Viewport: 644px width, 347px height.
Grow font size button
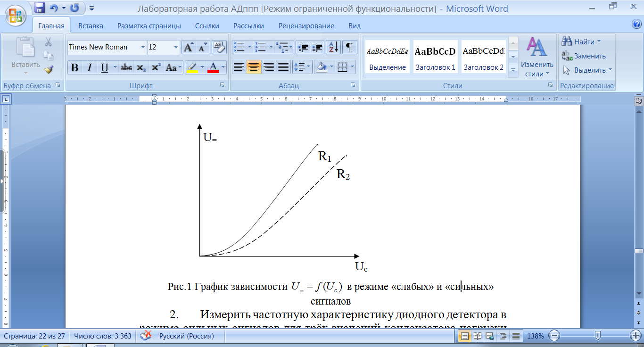pyautogui.click(x=189, y=47)
